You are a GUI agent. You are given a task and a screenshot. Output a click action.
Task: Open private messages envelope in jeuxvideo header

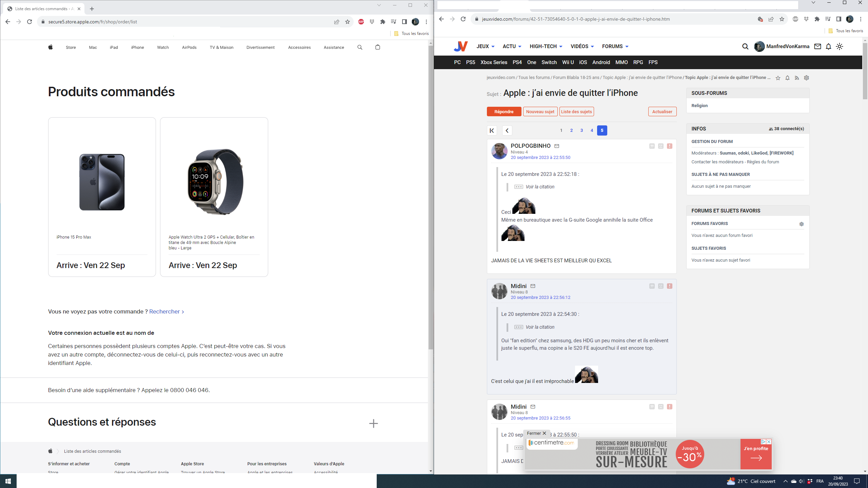817,46
